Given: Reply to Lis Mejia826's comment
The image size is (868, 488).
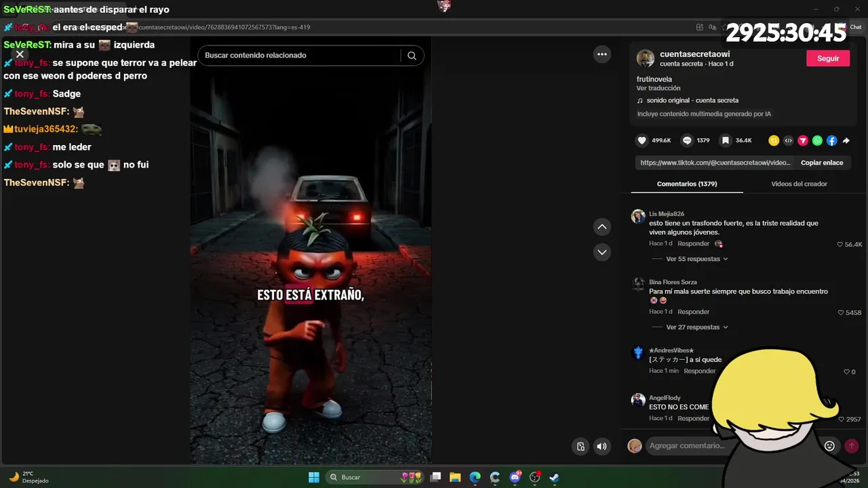Looking at the screenshot, I should (693, 244).
